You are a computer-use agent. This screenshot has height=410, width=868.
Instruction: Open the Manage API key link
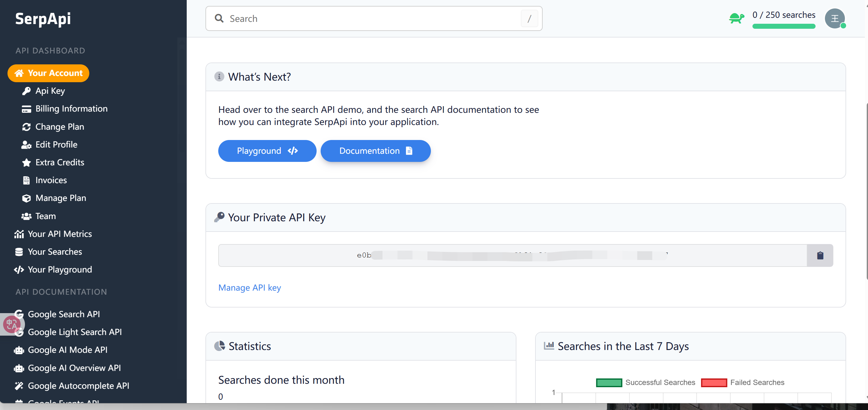pyautogui.click(x=249, y=287)
